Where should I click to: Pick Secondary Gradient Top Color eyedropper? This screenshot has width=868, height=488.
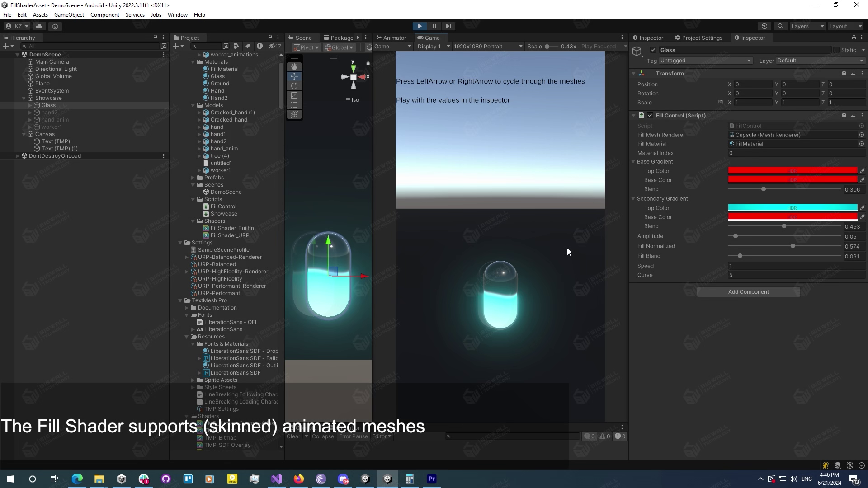click(862, 208)
